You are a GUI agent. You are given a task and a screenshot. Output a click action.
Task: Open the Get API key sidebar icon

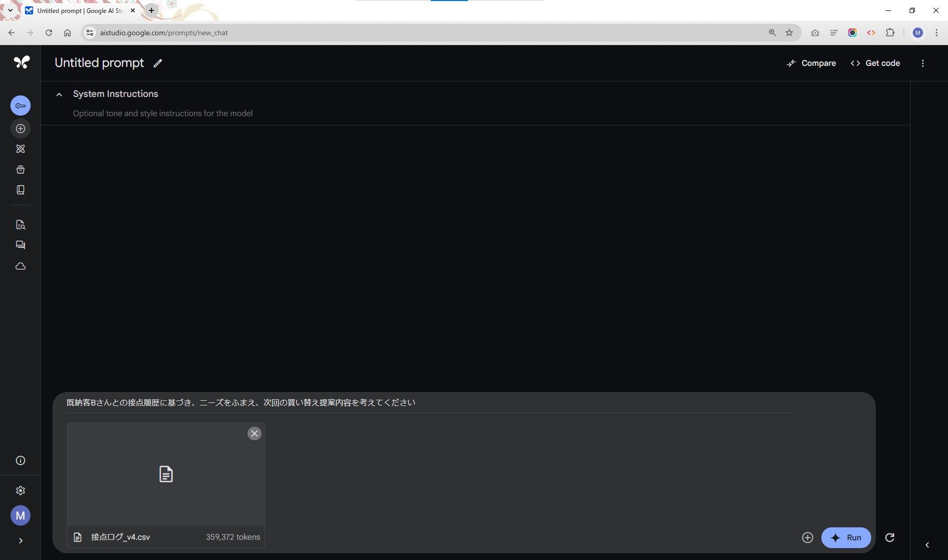coord(20,106)
